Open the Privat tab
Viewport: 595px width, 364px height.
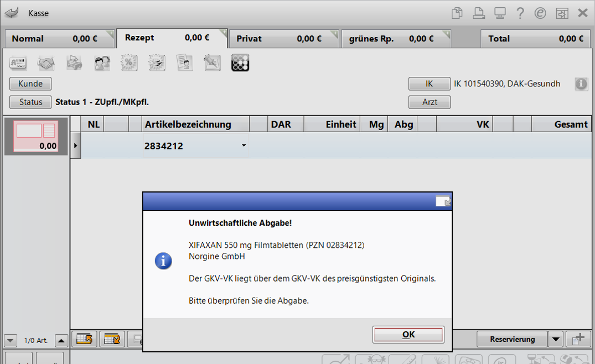point(284,39)
